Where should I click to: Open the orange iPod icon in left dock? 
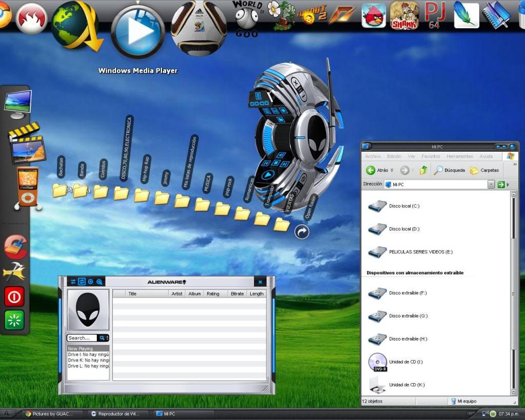28,188
